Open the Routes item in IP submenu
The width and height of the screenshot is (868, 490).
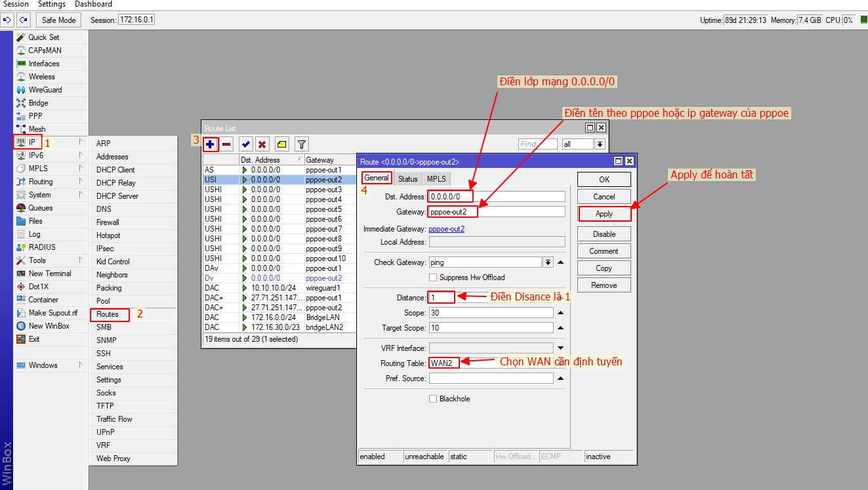[108, 314]
